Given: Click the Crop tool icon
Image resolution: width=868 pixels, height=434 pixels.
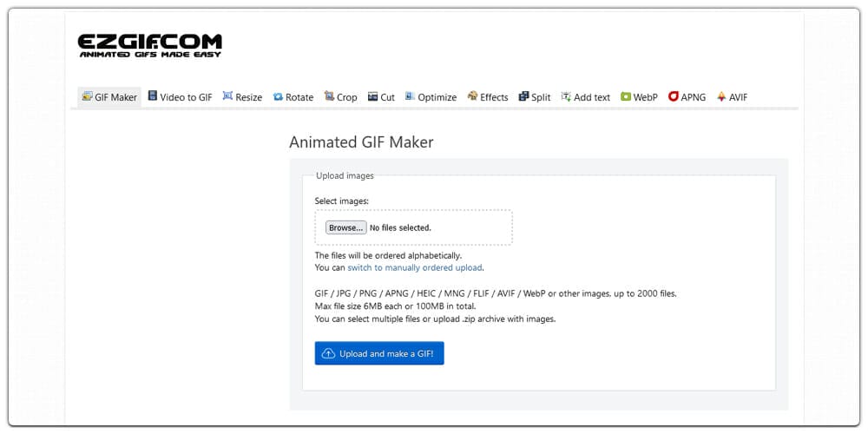Looking at the screenshot, I should (x=329, y=96).
